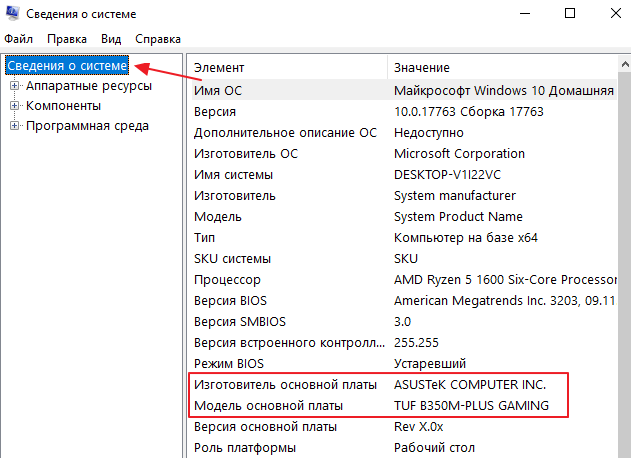Select Программная среда in the tree
The height and width of the screenshot is (458, 631).
87,126
